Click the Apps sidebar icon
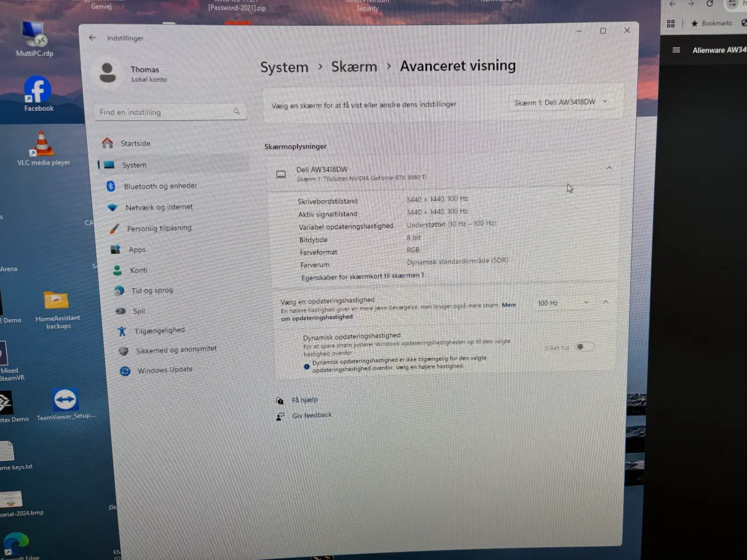This screenshot has width=747, height=560. (116, 250)
